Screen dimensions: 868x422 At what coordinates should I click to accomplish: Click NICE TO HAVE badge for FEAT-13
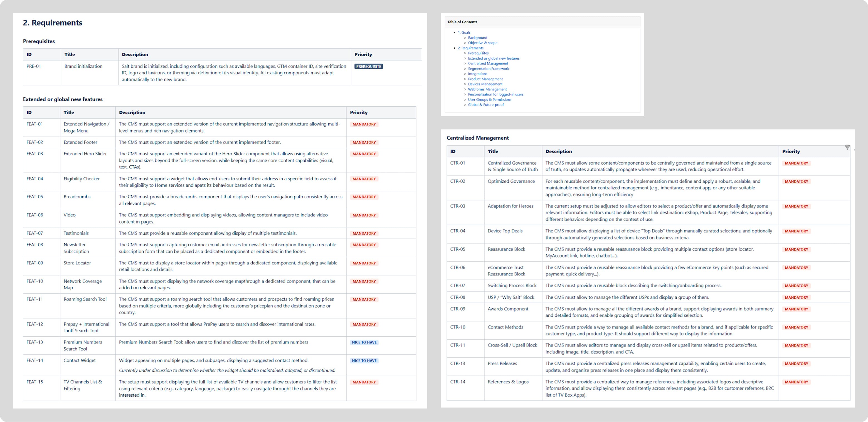(x=364, y=342)
